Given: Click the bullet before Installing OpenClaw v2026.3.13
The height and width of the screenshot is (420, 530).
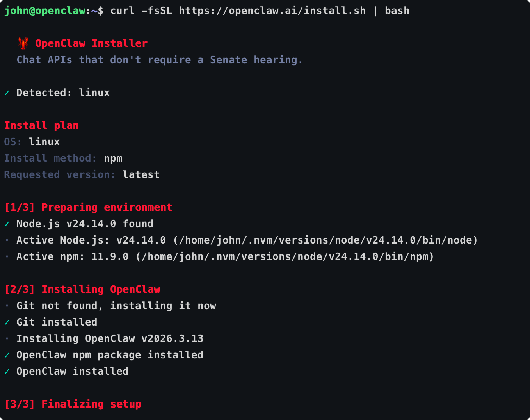Looking at the screenshot, I should (7, 338).
